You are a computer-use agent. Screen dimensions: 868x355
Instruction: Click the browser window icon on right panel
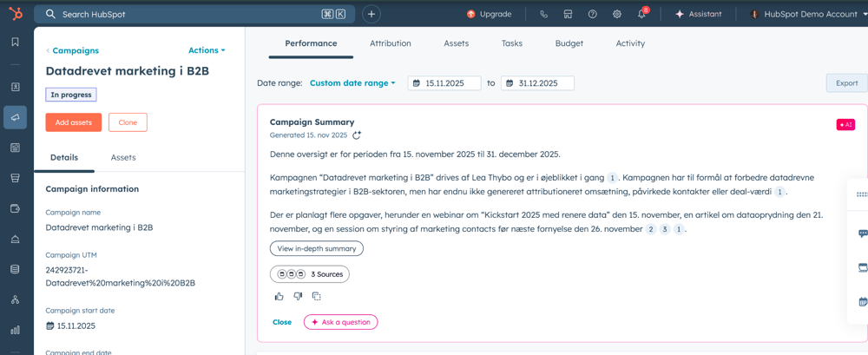[x=863, y=268]
